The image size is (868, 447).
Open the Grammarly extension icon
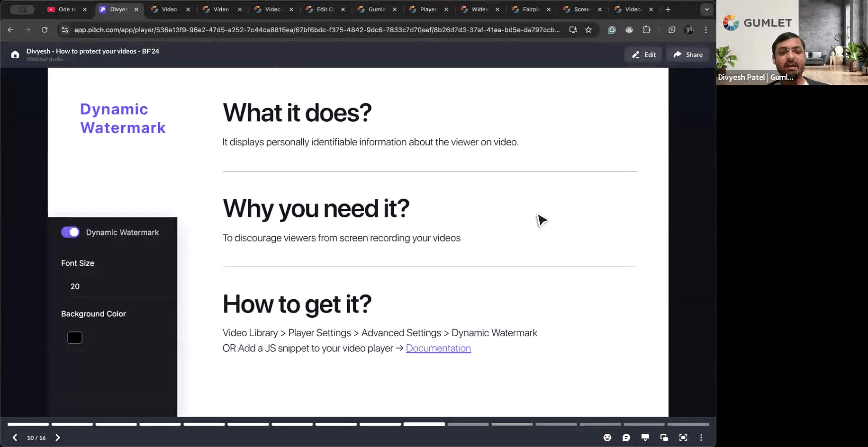(612, 30)
